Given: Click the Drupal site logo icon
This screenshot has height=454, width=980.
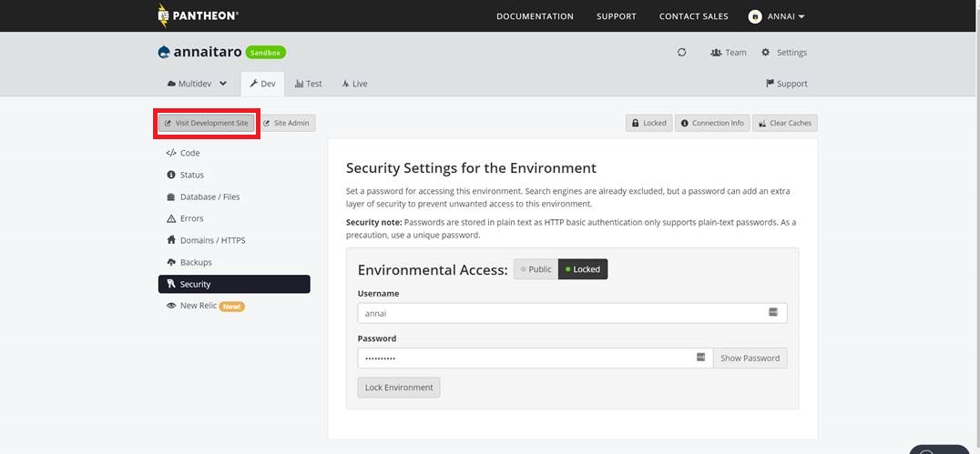Looking at the screenshot, I should (x=164, y=53).
